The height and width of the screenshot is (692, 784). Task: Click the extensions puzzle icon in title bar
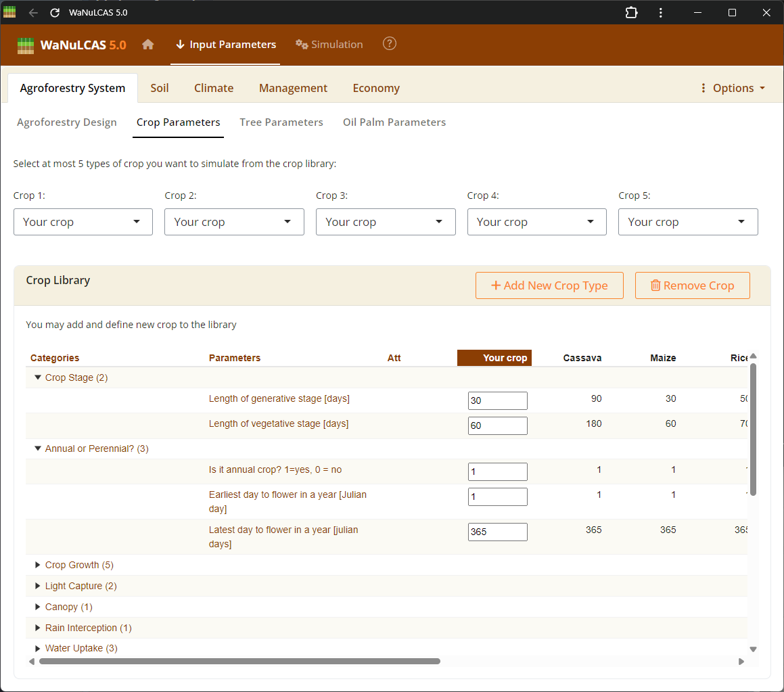point(631,13)
